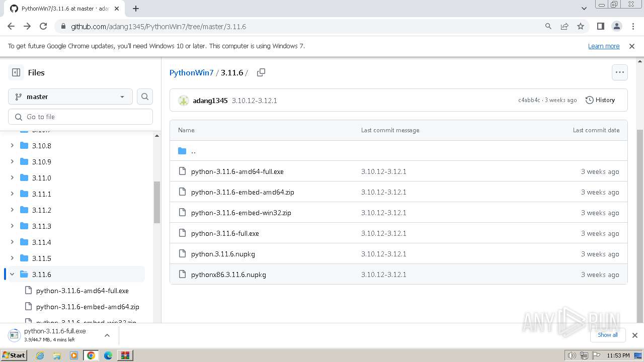Expand the 3.10.8 folder in tree
The width and height of the screenshot is (644, 362).
(x=12, y=146)
